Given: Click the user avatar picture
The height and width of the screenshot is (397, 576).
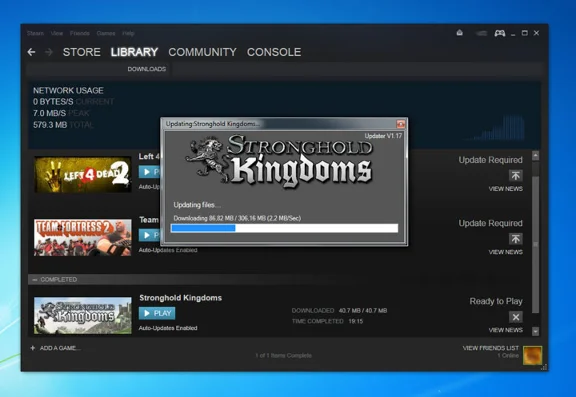Looking at the screenshot, I should pos(532,355).
